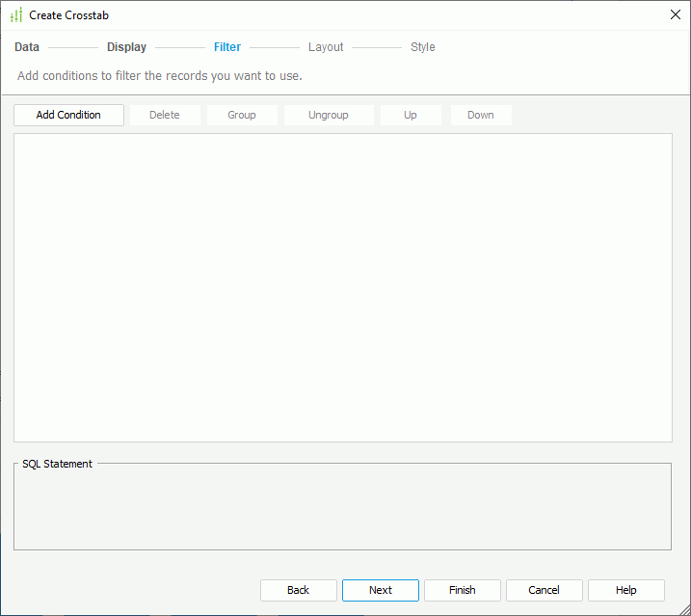Proceed using the Next button

381,590
